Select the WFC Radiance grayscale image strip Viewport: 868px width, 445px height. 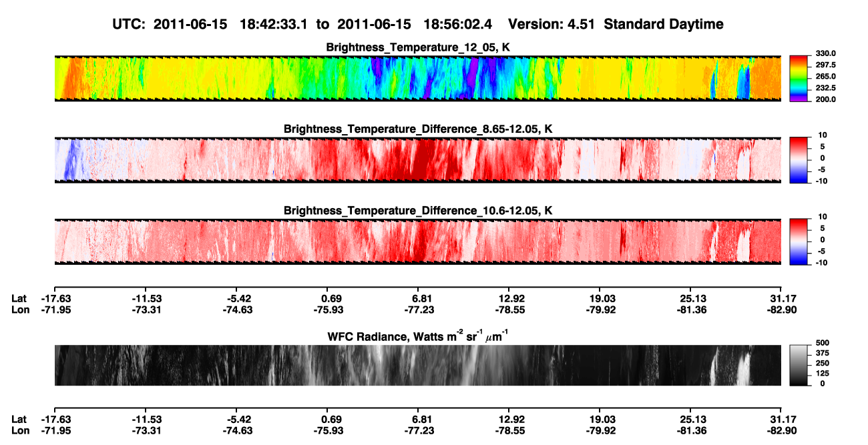point(417,365)
